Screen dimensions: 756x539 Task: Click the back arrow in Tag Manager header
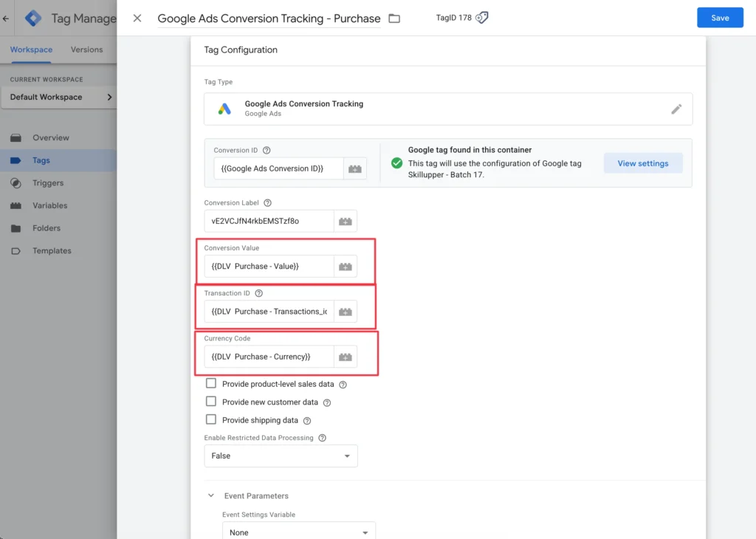tap(6, 18)
